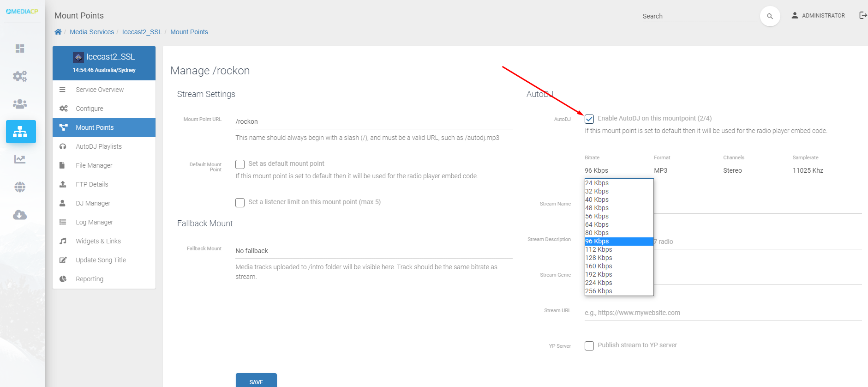
Task: Open the settings gears icon in left rail
Action: 20,76
